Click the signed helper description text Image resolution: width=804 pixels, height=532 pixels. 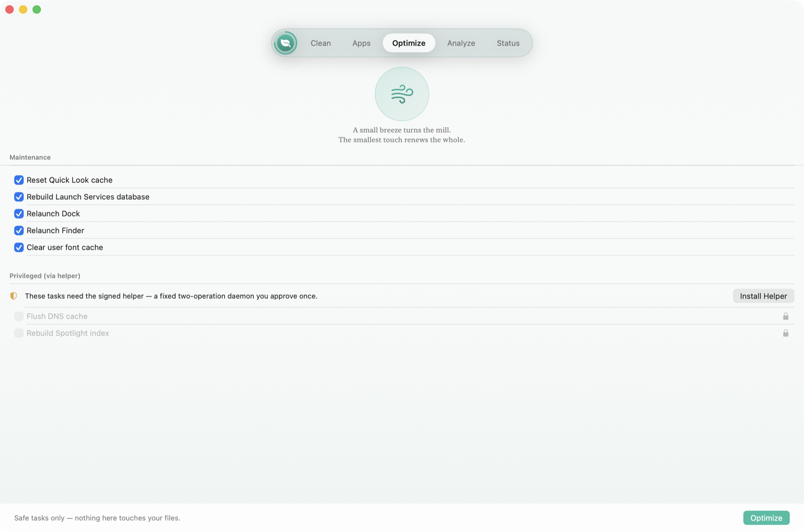point(171,296)
